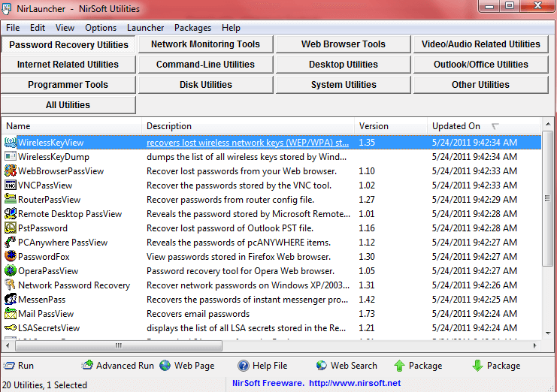Click the Web Search icon
This screenshot has height=392, width=557.
coord(322,366)
